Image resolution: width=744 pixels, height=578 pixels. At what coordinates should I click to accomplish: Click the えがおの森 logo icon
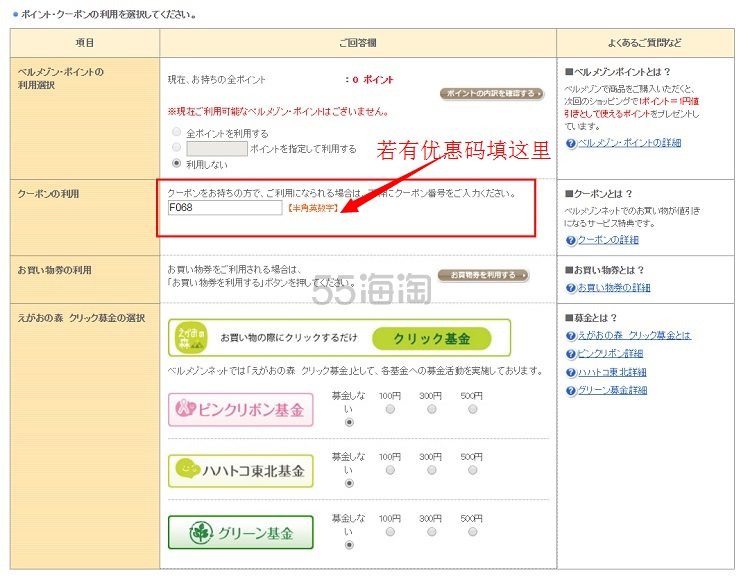190,337
